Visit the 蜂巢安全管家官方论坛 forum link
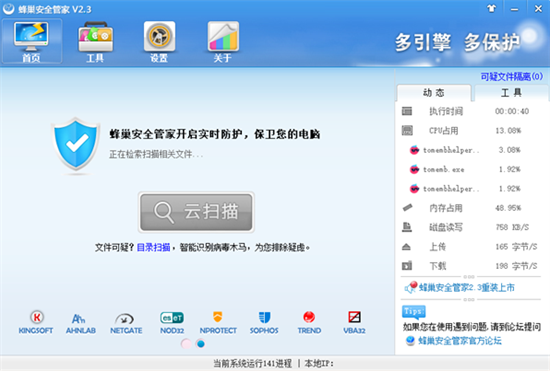 click(x=460, y=340)
